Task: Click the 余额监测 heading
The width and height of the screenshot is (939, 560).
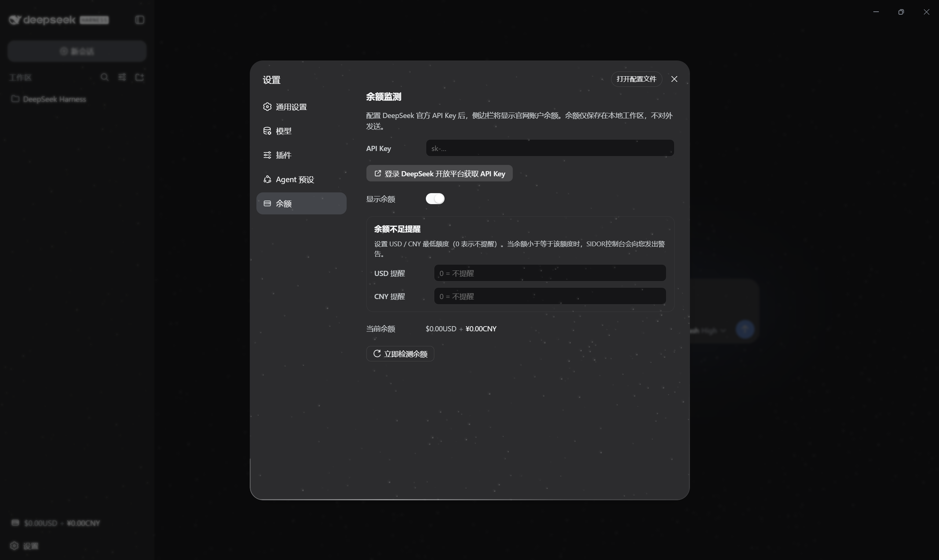Action: (x=384, y=97)
